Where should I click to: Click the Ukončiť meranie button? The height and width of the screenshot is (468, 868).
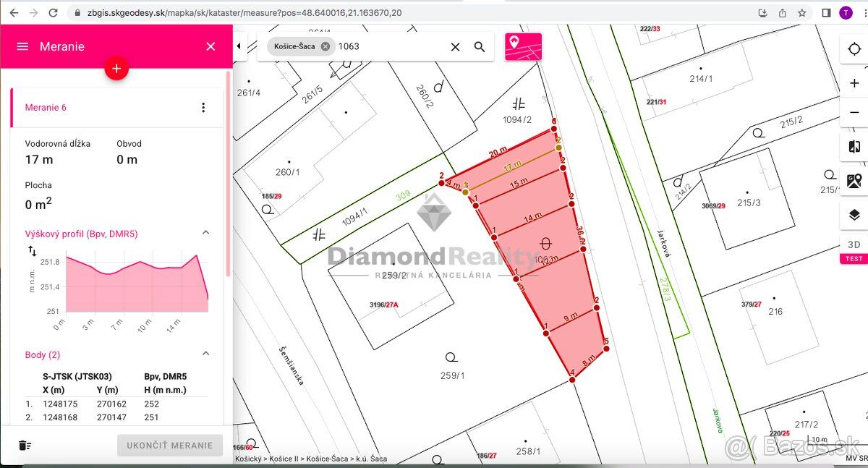(170, 446)
